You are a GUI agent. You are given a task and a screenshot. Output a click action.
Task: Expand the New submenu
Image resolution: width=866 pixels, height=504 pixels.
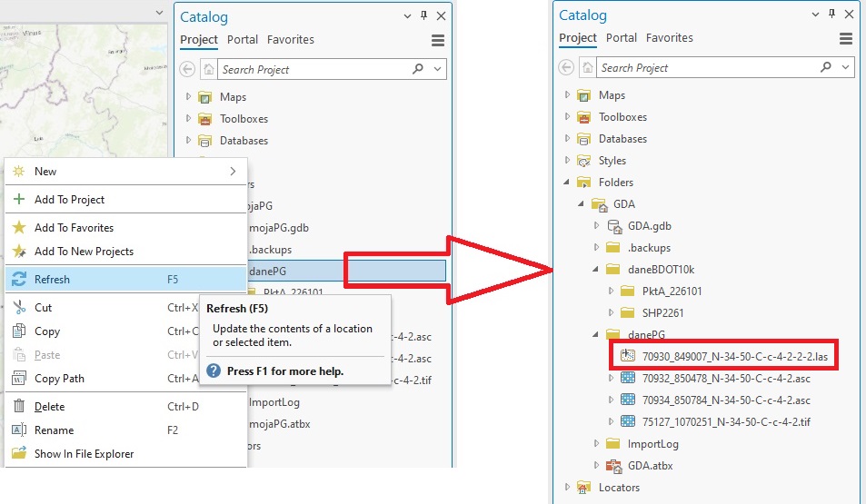tap(233, 172)
